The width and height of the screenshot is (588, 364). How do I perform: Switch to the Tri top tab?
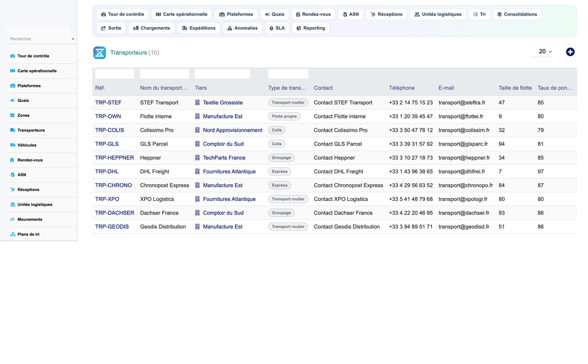[x=479, y=14]
